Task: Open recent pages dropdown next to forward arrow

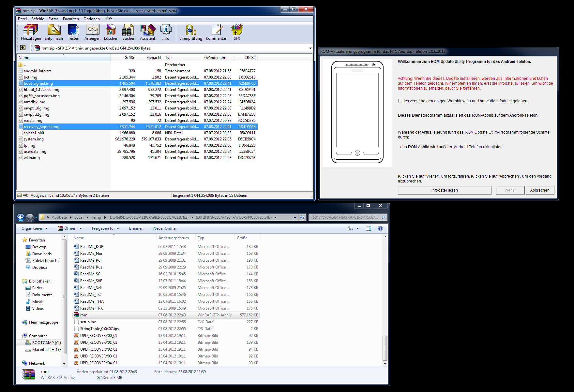Action: tap(36, 217)
